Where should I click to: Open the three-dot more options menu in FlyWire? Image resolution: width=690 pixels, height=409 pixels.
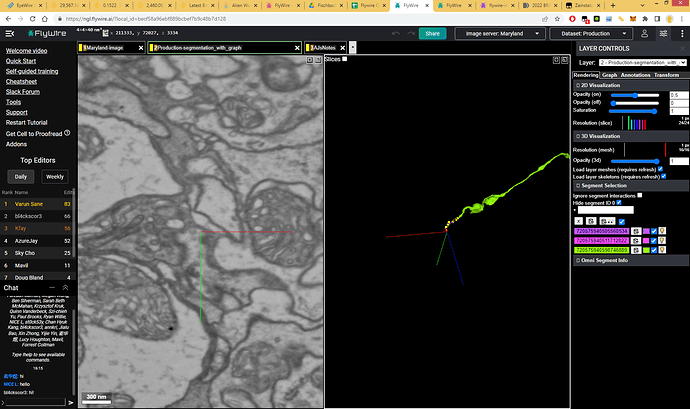(x=682, y=33)
